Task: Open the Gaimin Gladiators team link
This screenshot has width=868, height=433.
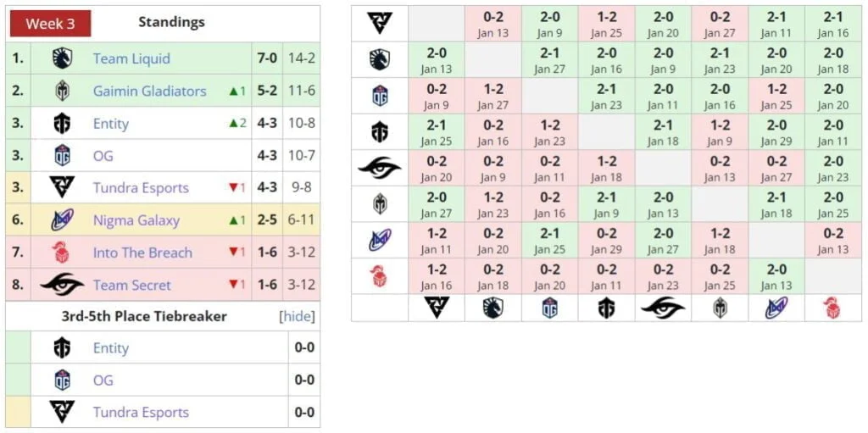Action: (149, 91)
